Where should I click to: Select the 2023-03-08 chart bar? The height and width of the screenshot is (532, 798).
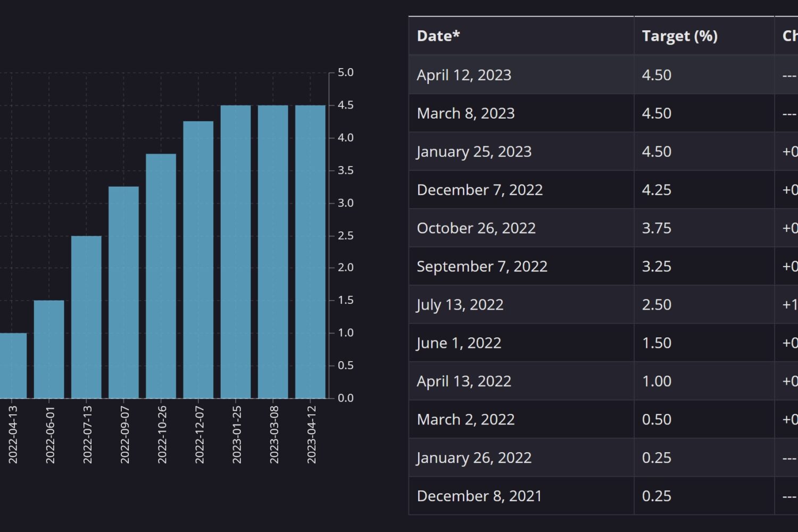coord(273,252)
